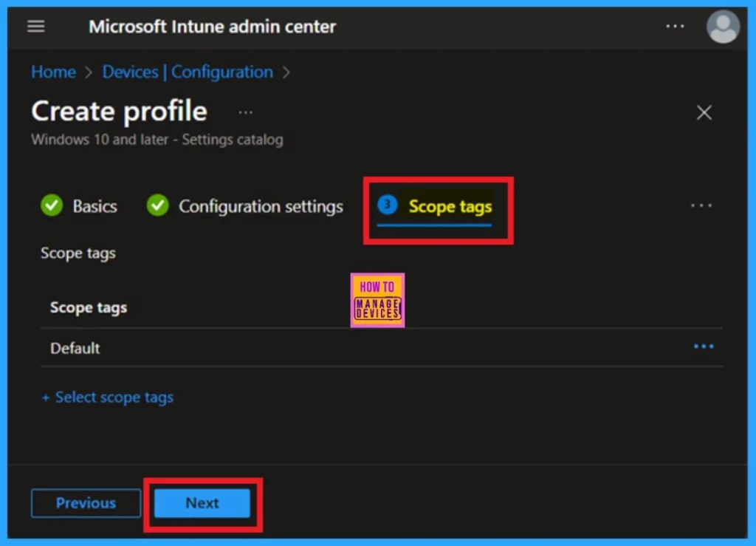Click the Scope tags column header
This screenshot has width=756, height=546.
coord(89,308)
